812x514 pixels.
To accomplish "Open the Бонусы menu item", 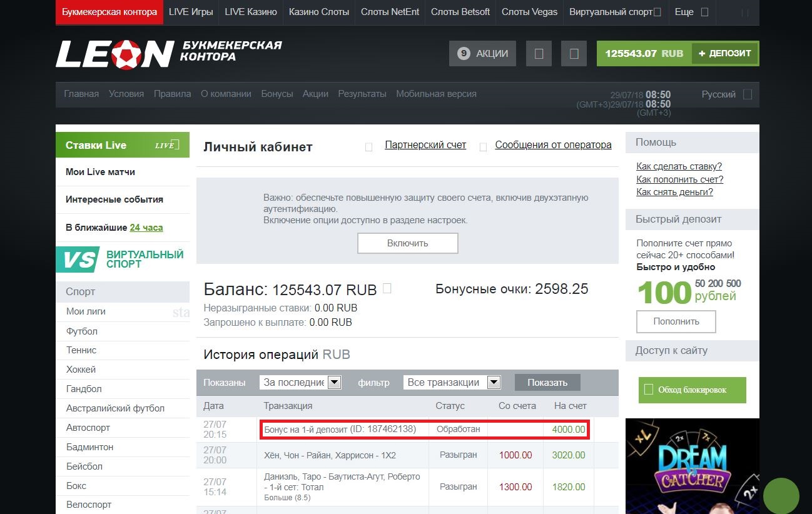I will click(277, 94).
